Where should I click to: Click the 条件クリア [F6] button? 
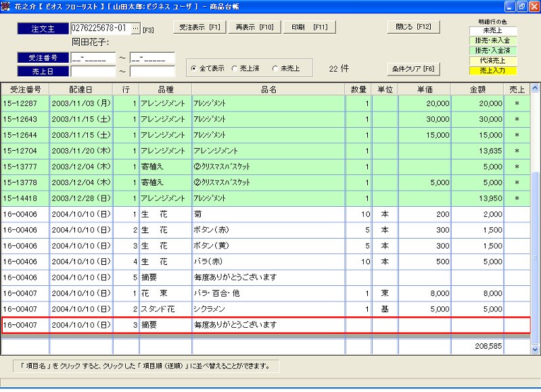pyautogui.click(x=413, y=69)
